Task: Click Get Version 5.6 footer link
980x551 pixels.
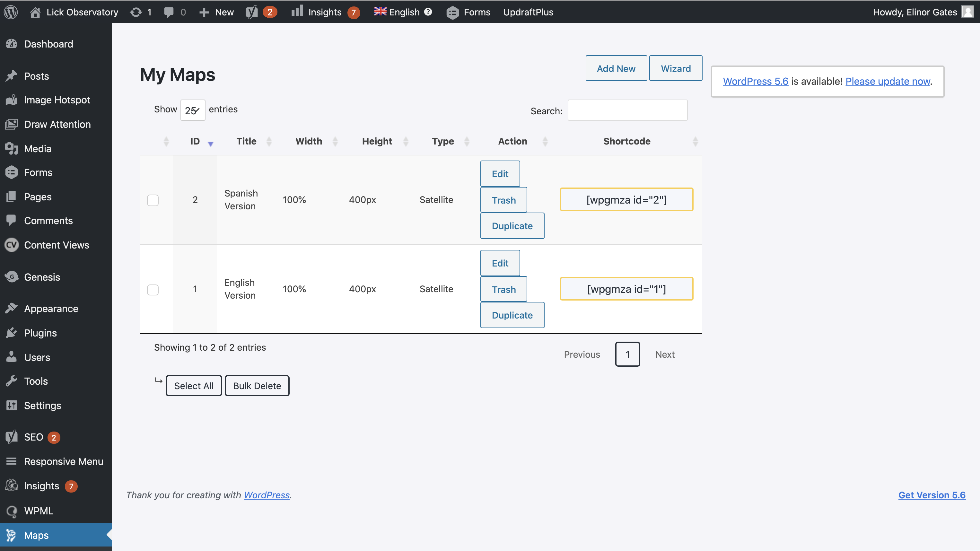Action: (932, 495)
